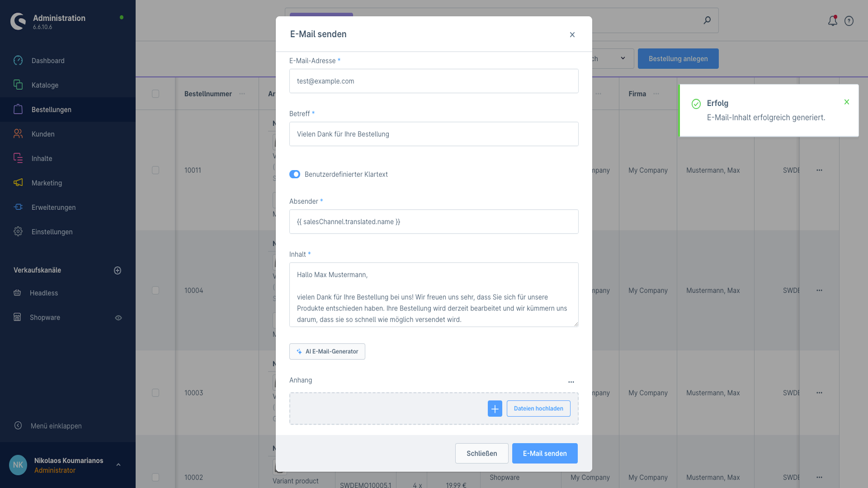Open the Bestellnummer column options menu
Screen dimensions: 868x488
coord(242,94)
